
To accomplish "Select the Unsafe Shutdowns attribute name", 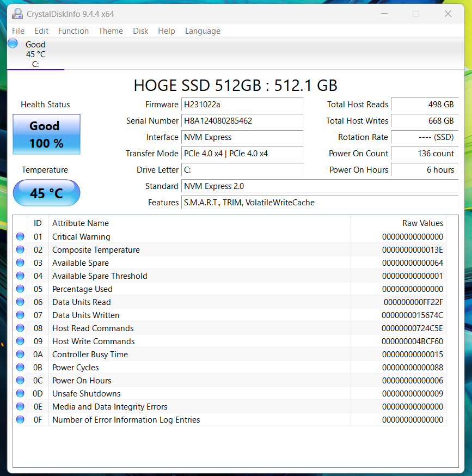I will [x=86, y=393].
